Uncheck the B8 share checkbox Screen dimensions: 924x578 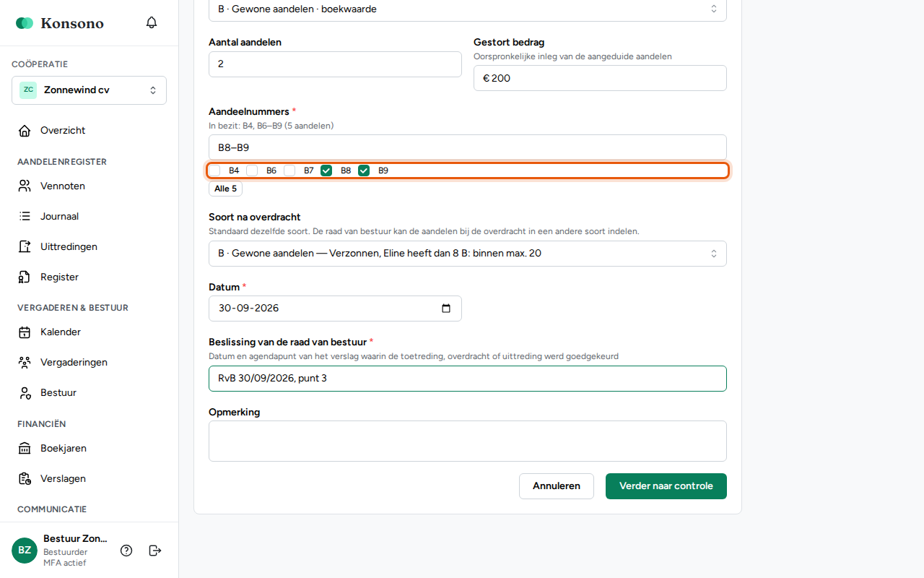pyautogui.click(x=326, y=171)
